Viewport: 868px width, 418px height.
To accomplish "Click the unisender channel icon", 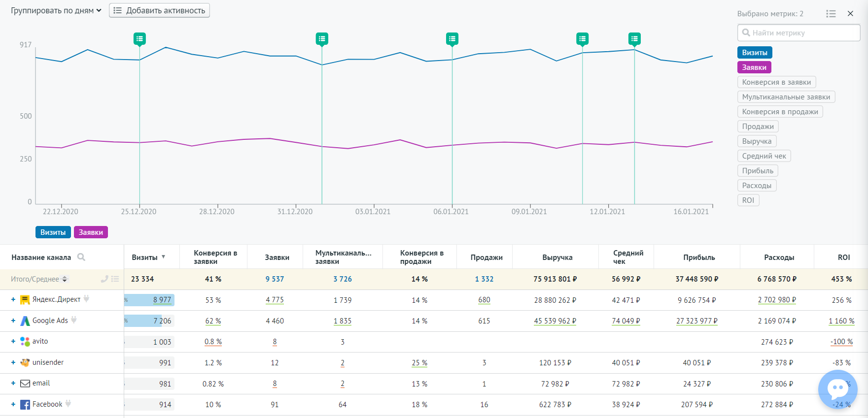I will pos(25,363).
